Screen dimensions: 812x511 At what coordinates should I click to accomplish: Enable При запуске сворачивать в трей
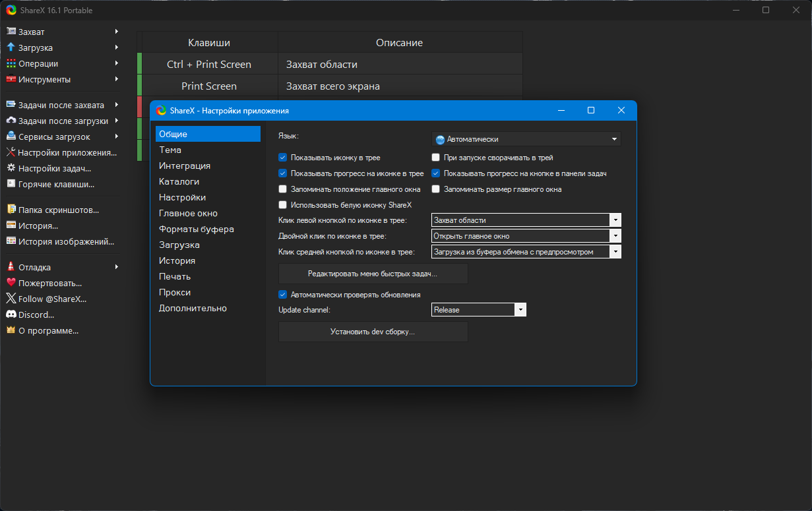tap(435, 158)
